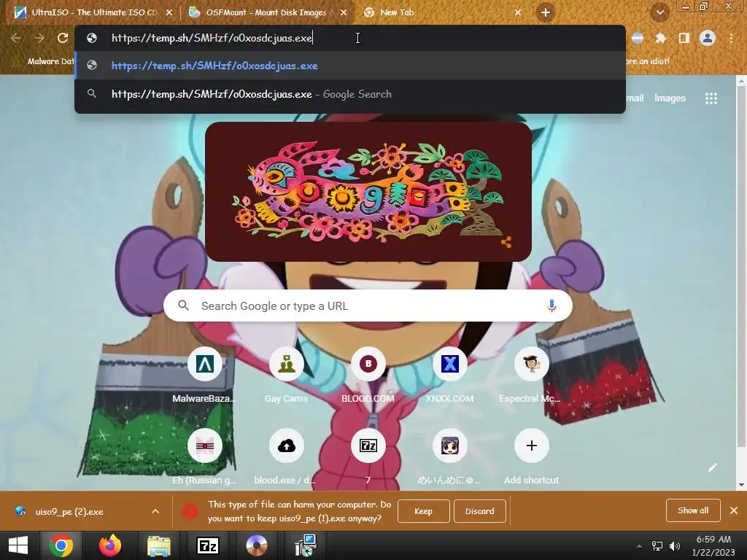Click Add shortcut plus tile

(x=531, y=457)
